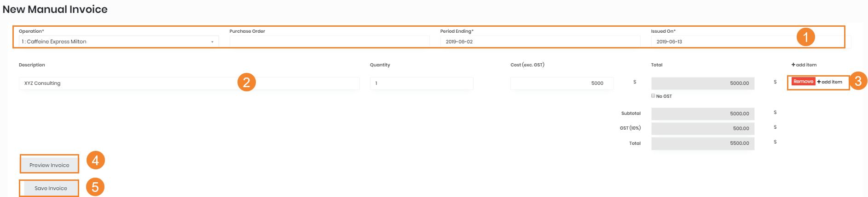Open the Operation dropdown
The image size is (868, 197).
coord(118,42)
